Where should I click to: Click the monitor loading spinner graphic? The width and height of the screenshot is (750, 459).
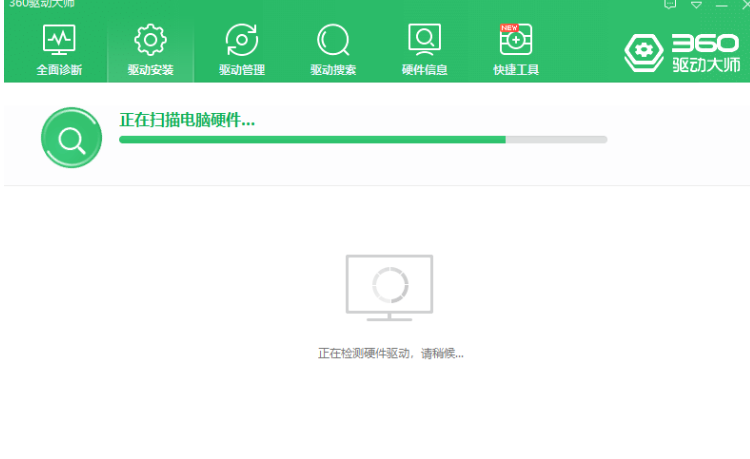pos(390,287)
